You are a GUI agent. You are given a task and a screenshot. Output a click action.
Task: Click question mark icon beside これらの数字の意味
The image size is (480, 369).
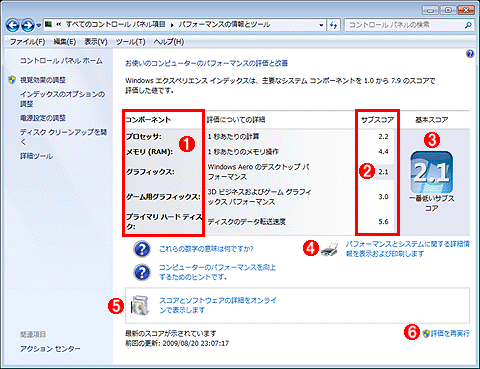pos(142,249)
